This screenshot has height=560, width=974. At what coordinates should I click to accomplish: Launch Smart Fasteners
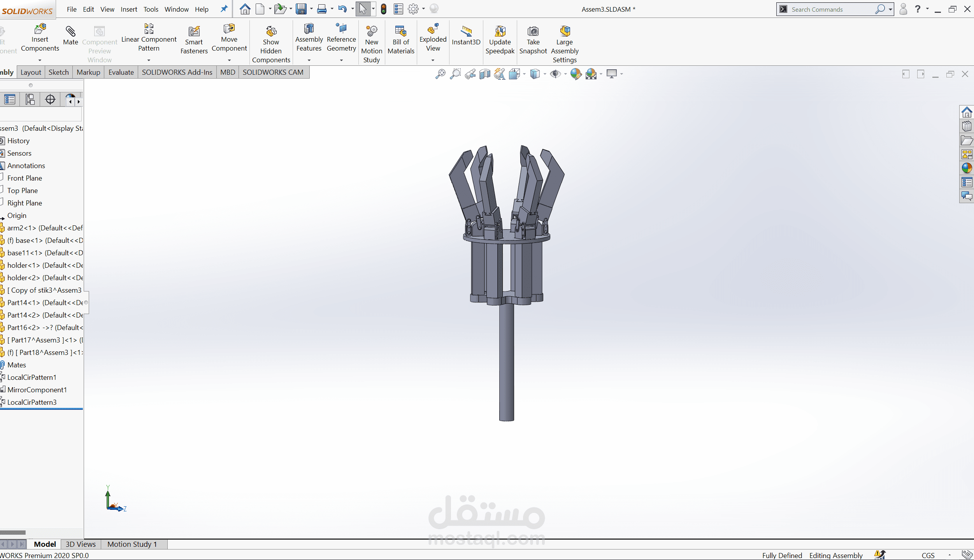click(194, 40)
